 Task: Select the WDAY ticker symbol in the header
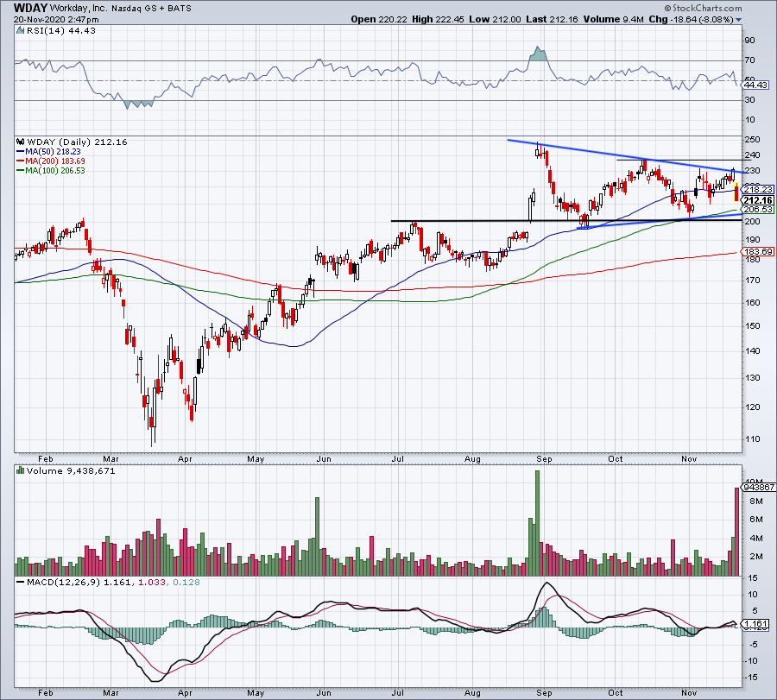31,8
